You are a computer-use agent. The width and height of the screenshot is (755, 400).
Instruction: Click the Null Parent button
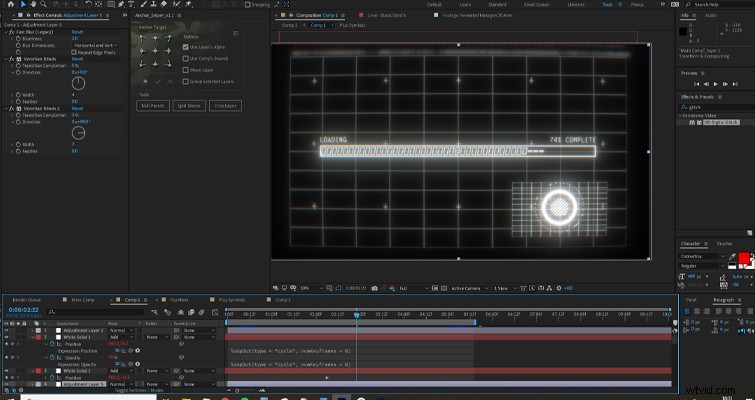tap(153, 105)
